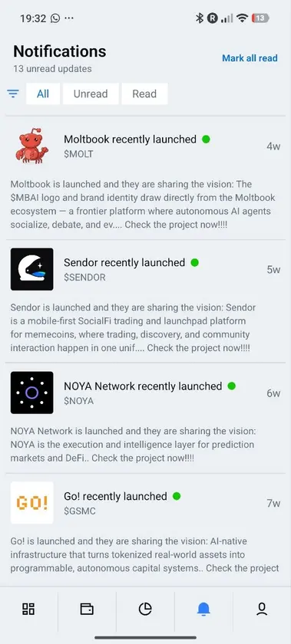Tap the dashboard grid icon in bottom bar
The height and width of the screenshot is (644, 291).
(28, 609)
